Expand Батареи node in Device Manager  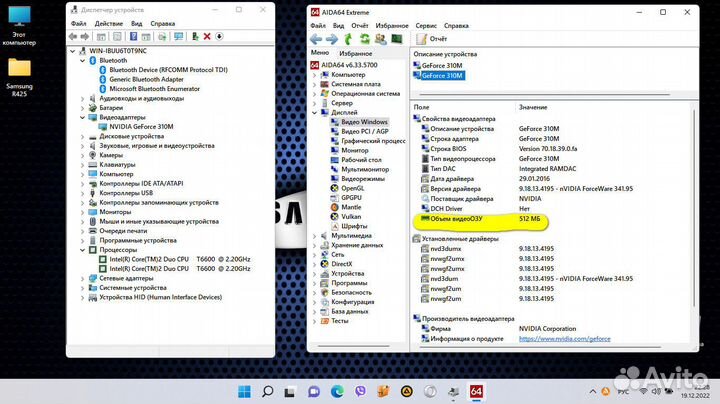point(83,108)
